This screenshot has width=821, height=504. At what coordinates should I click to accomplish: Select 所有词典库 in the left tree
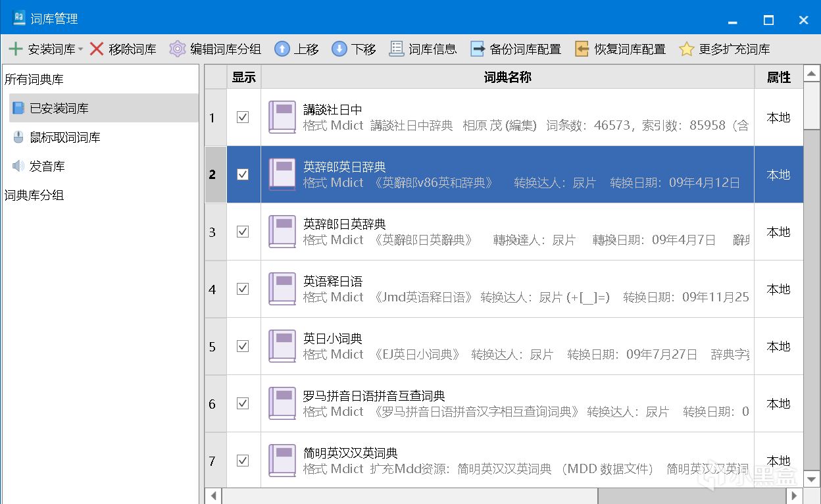pyautogui.click(x=34, y=80)
